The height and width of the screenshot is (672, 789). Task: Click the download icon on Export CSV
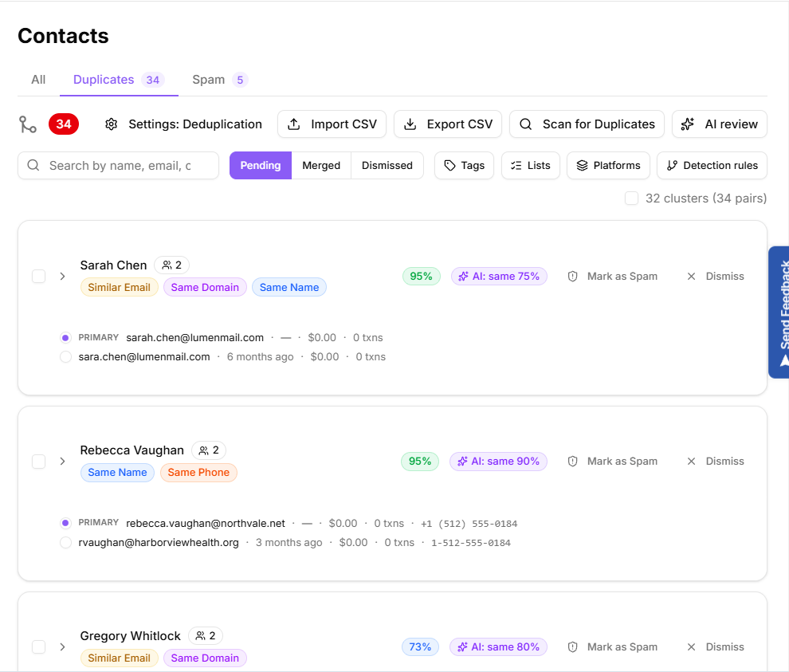click(410, 124)
